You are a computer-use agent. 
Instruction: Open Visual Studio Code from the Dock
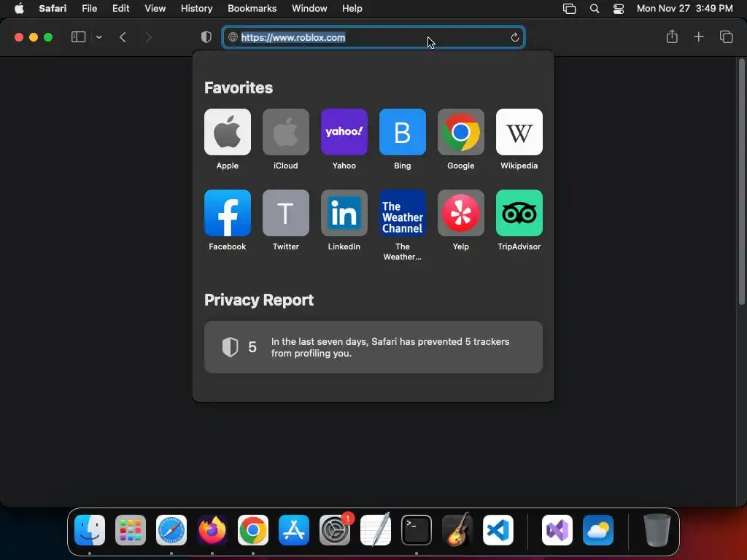point(498,530)
